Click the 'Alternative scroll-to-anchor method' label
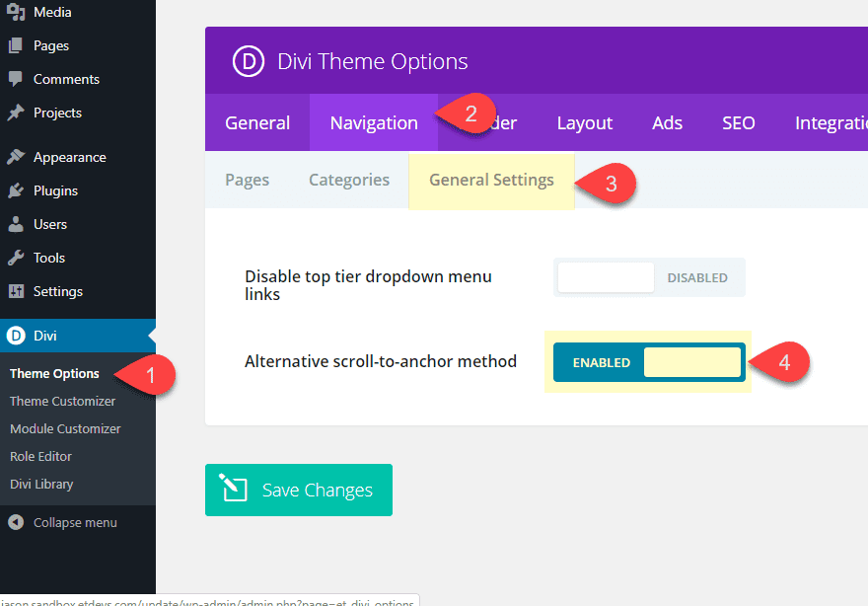868x606 pixels. 381,361
